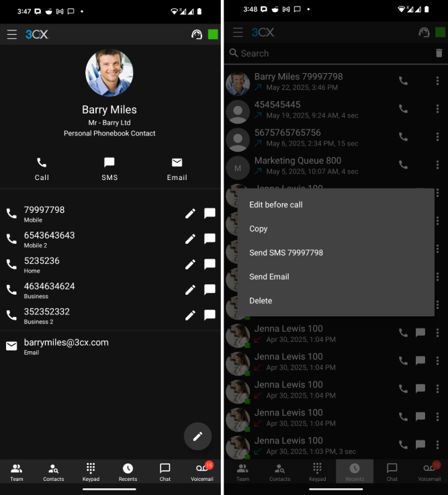Message the 4634634624 business number
The height and width of the screenshot is (495, 448).
210,289
